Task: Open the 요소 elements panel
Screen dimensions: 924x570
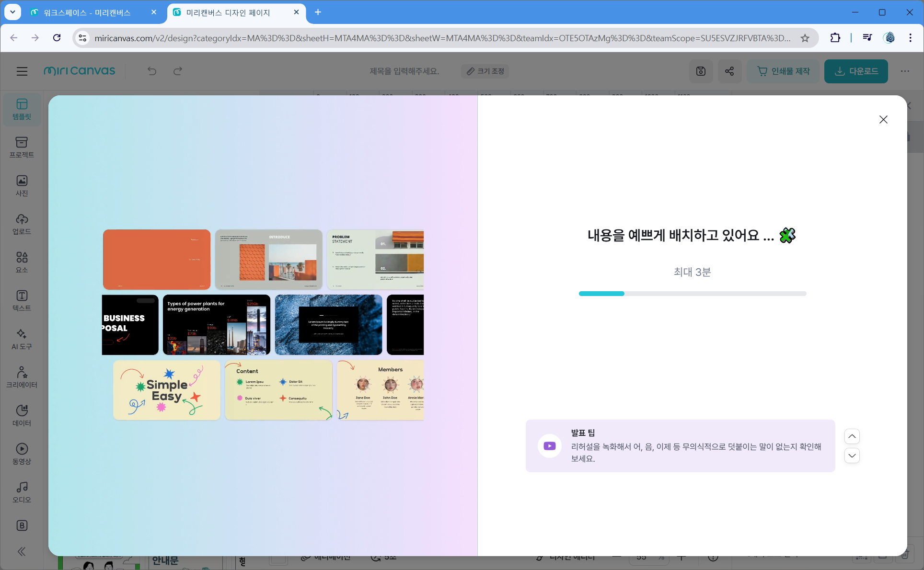Action: (22, 262)
